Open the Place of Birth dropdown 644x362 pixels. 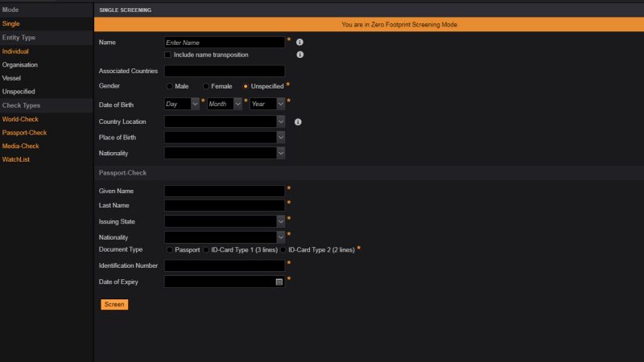(280, 138)
